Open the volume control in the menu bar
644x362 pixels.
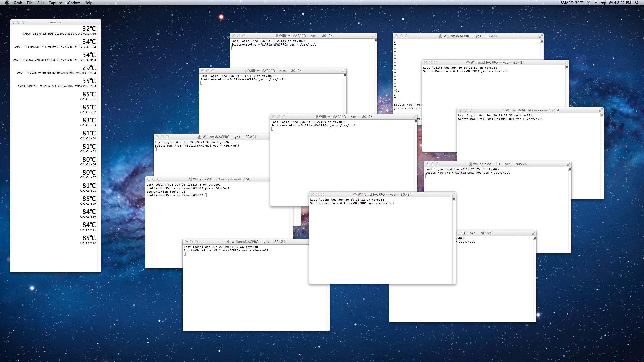(603, 3)
